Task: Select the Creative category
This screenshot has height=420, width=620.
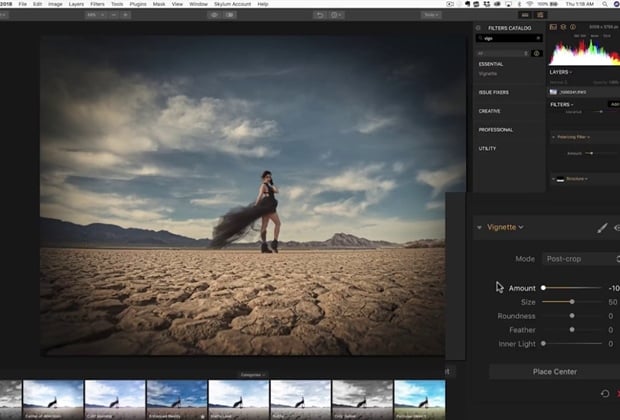Action: click(490, 111)
